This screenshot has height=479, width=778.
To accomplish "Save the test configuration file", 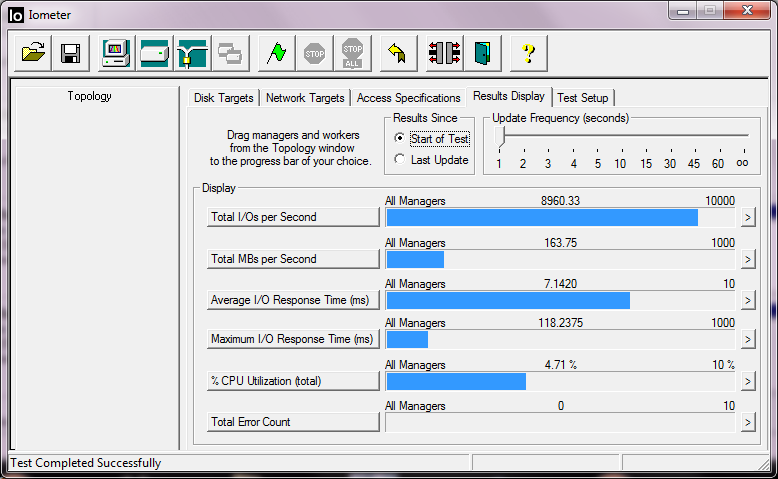I will 70,53.
